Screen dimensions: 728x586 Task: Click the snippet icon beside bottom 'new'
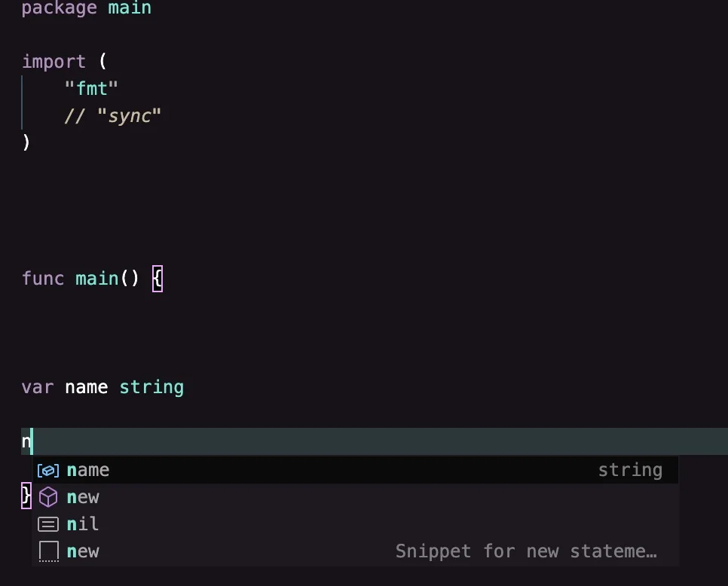48,551
